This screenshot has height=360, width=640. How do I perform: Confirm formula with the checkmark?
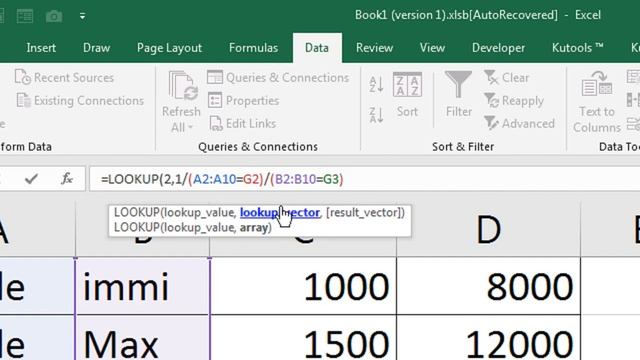click(x=31, y=179)
